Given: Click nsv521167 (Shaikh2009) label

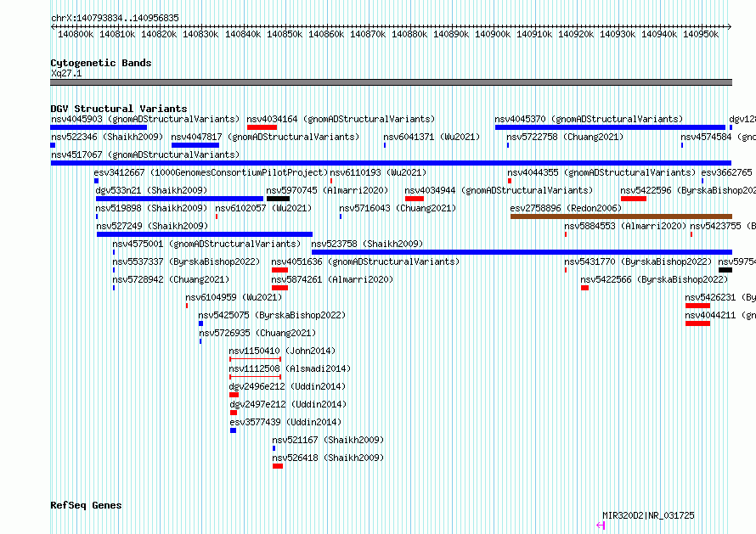Looking at the screenshot, I should point(328,440).
